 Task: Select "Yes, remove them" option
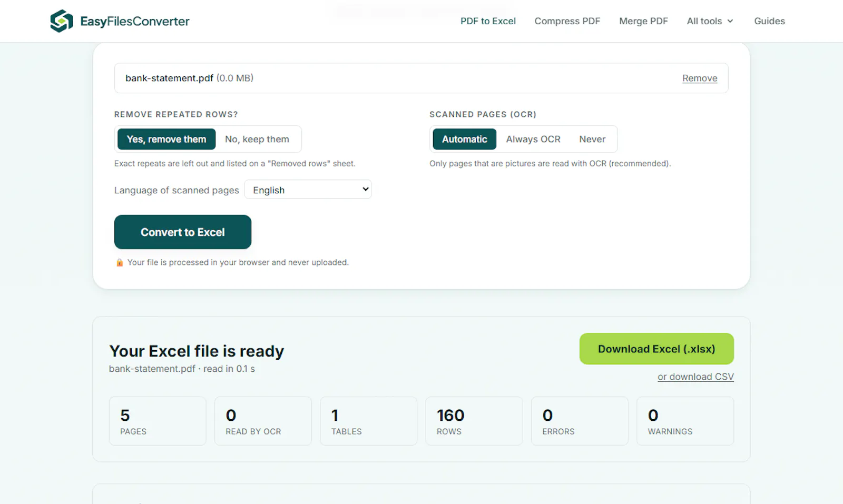click(166, 139)
